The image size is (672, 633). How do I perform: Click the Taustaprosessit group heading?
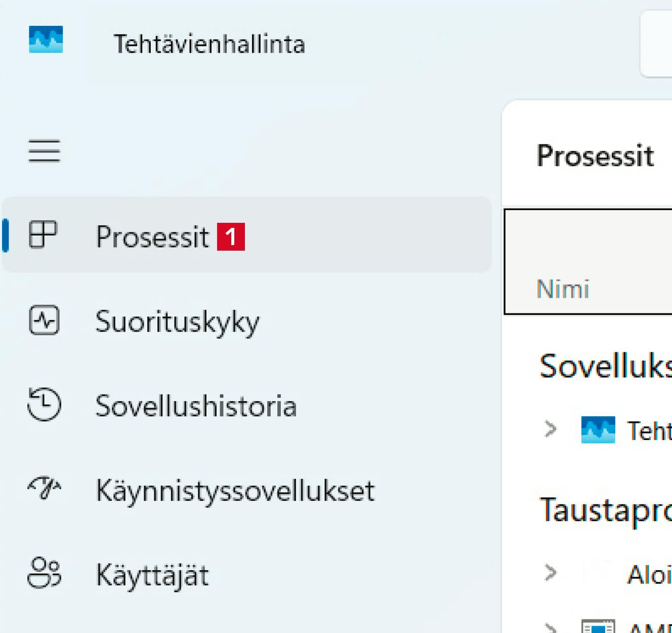(605, 509)
